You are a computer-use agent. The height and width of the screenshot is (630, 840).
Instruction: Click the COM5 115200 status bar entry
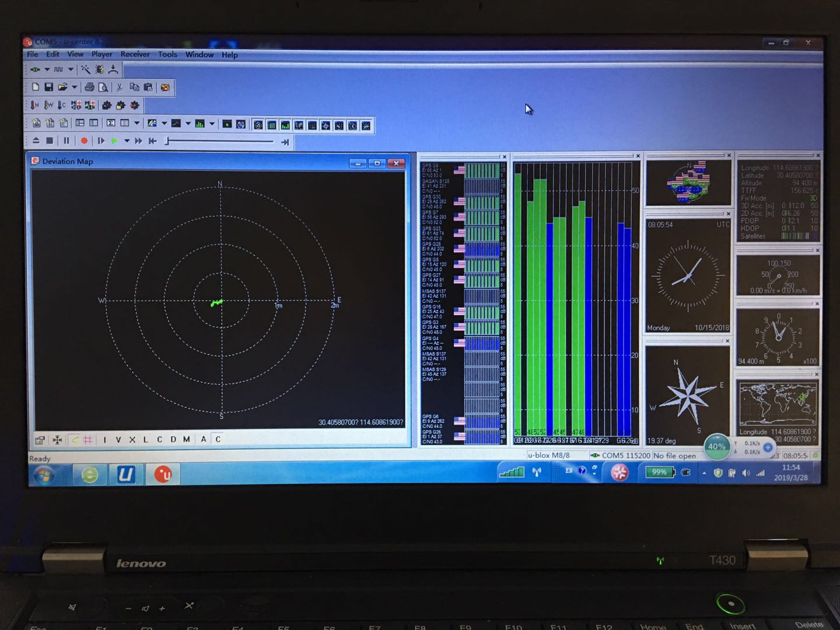coord(620,456)
